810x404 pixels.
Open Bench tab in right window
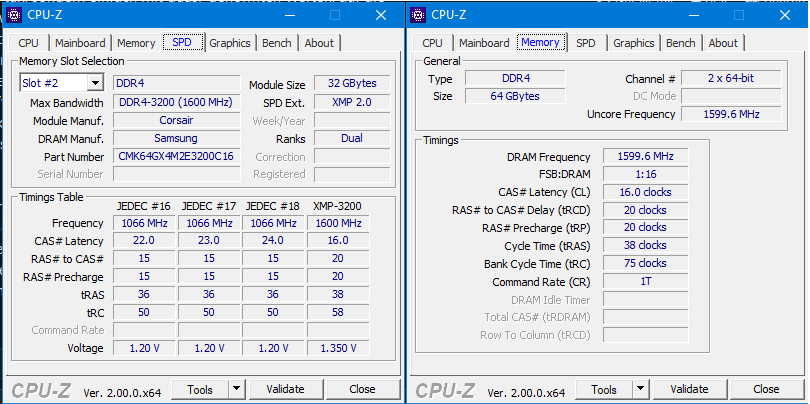680,43
